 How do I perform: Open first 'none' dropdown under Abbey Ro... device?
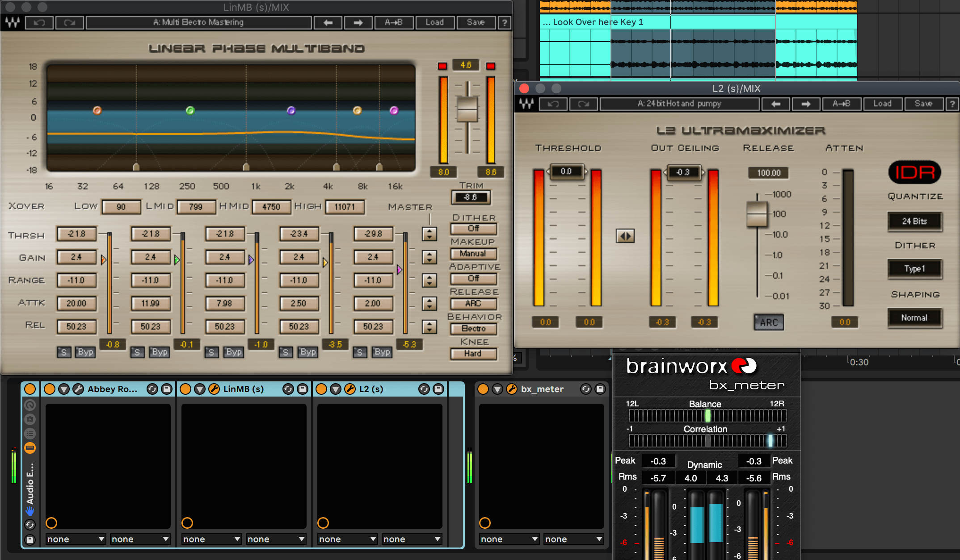[76, 539]
